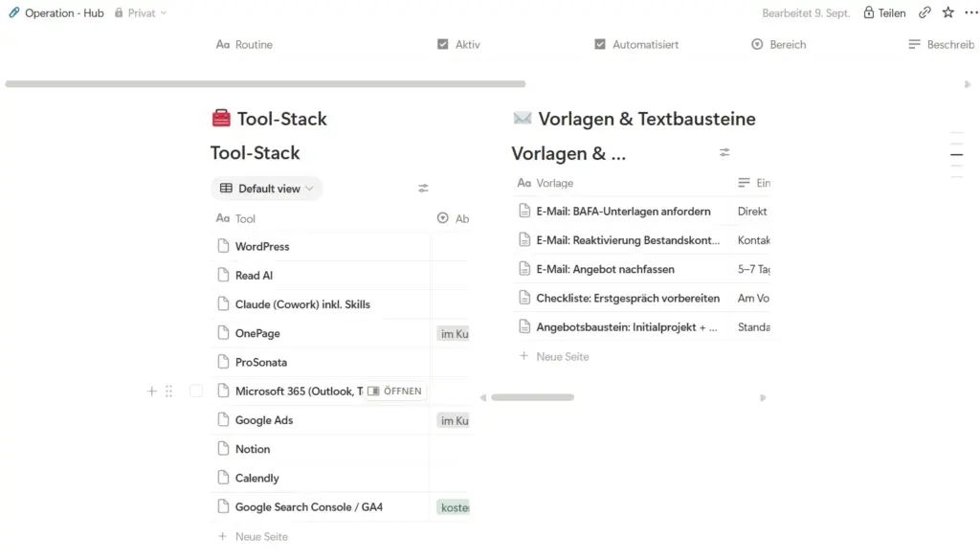Click Vorlagen scrollbar left arrow

coord(483,397)
